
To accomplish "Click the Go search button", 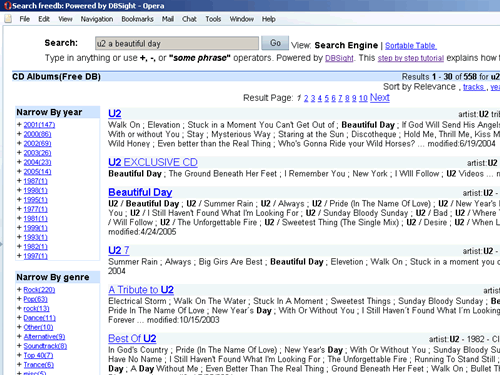I will [x=275, y=43].
